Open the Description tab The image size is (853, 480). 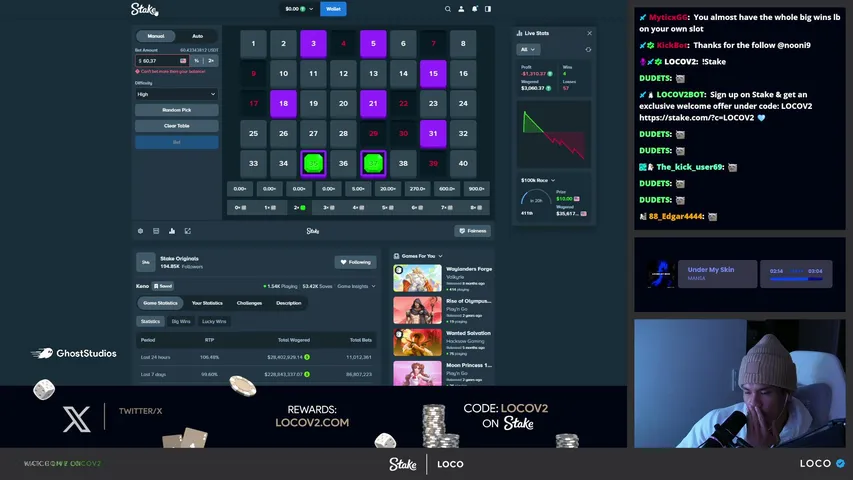[288, 303]
